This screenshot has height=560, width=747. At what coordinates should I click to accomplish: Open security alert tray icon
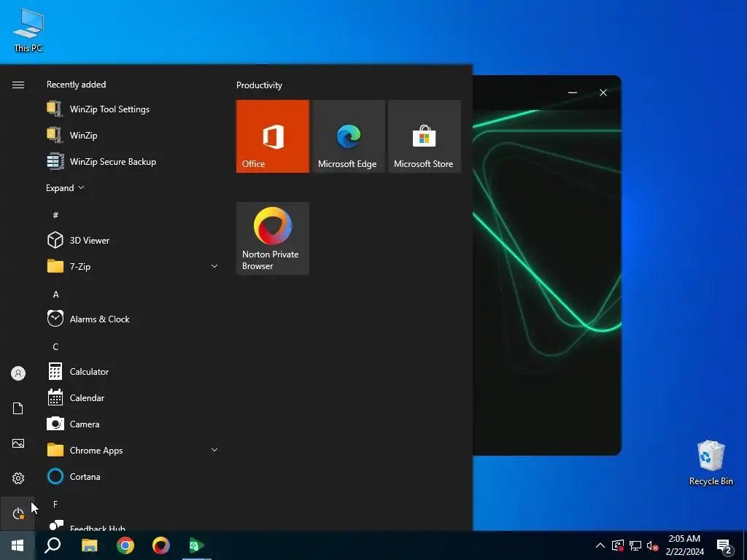tap(618, 545)
